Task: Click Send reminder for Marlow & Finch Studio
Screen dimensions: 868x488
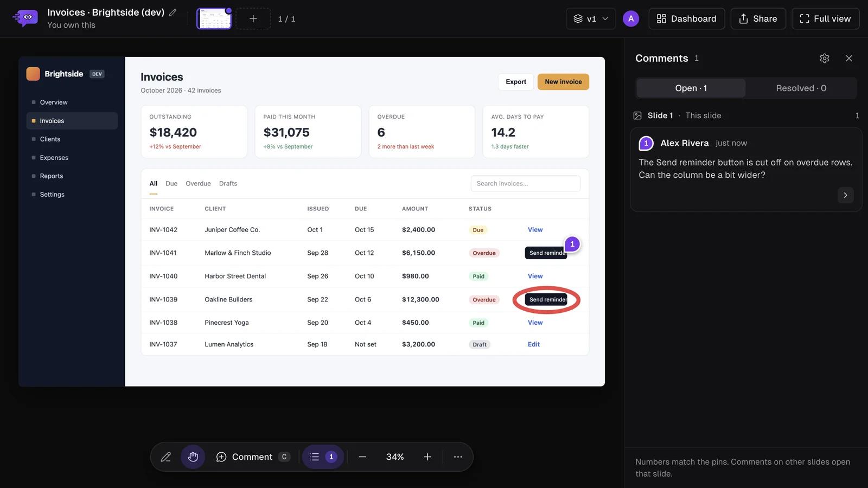Action: 546,253
